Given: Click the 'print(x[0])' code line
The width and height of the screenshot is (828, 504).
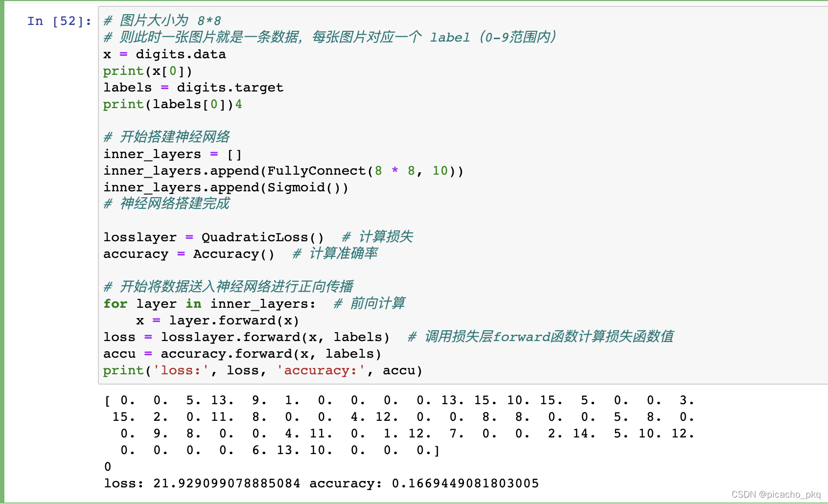Looking at the screenshot, I should click(x=148, y=71).
